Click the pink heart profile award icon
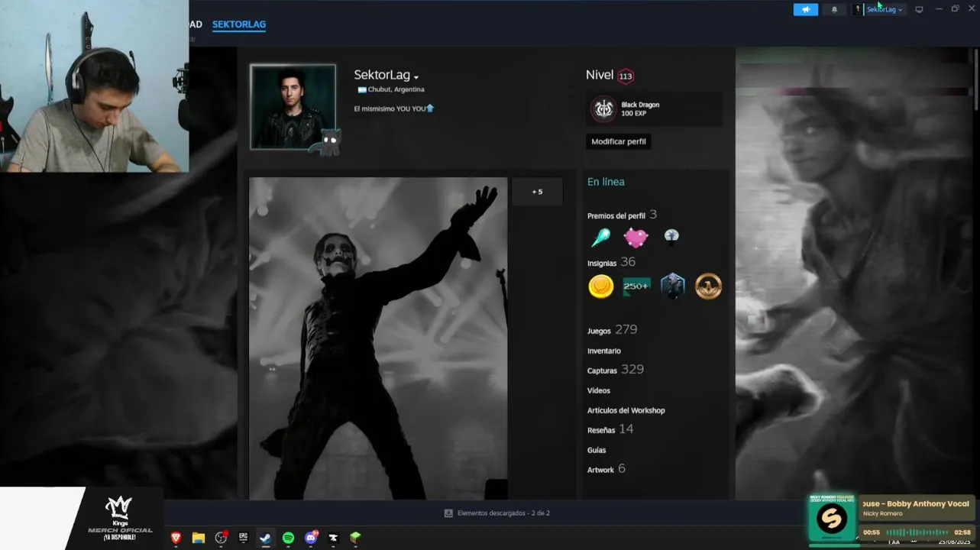This screenshot has width=980, height=550. pos(636,238)
